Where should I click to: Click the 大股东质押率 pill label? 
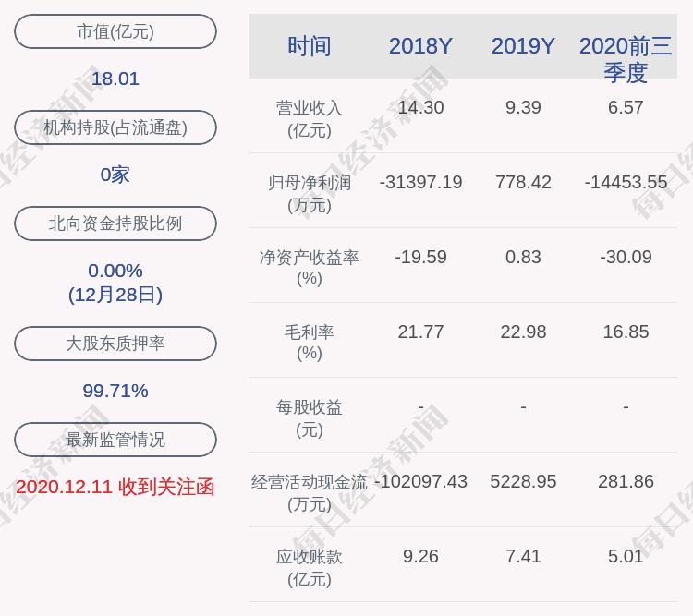point(115,344)
